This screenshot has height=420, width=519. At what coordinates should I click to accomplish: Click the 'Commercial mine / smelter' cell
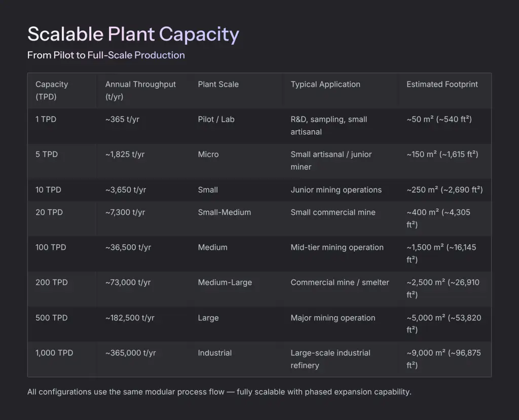[340, 283]
